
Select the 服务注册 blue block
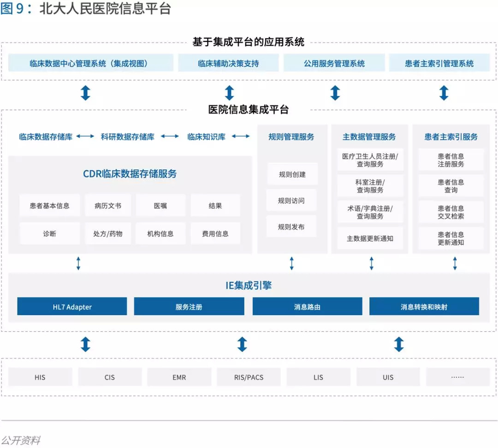[189, 306]
